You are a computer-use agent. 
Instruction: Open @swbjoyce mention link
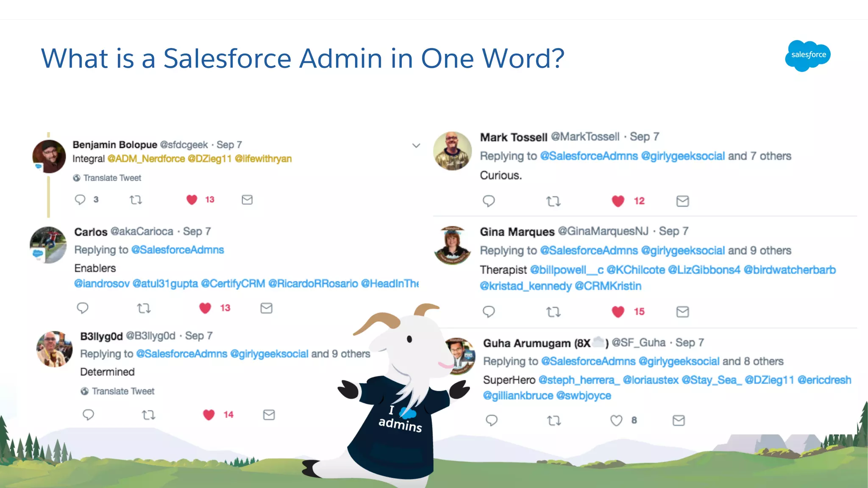584,396
